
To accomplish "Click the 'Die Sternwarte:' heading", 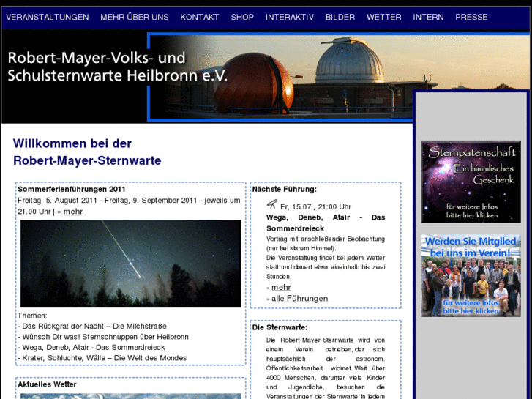I will coord(280,328).
